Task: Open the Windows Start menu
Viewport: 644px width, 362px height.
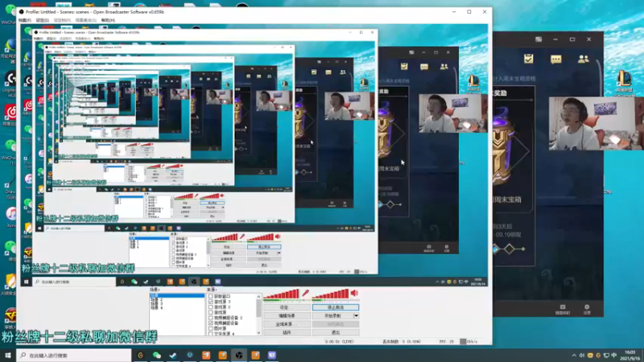Action: (x=7, y=355)
